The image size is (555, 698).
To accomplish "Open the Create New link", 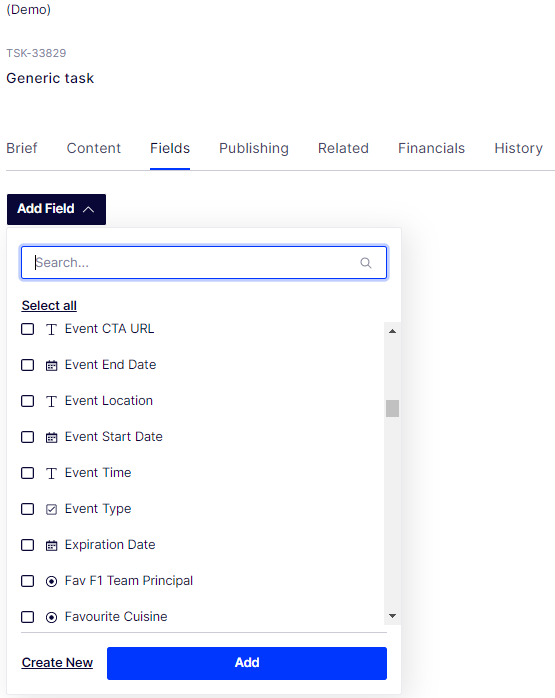I will click(57, 663).
